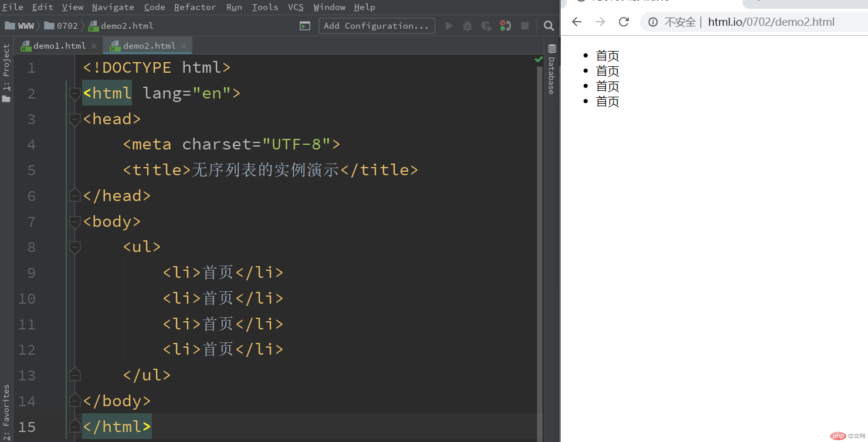Click the editor vertical scrollbar
The image size is (868, 442).
(540, 252)
